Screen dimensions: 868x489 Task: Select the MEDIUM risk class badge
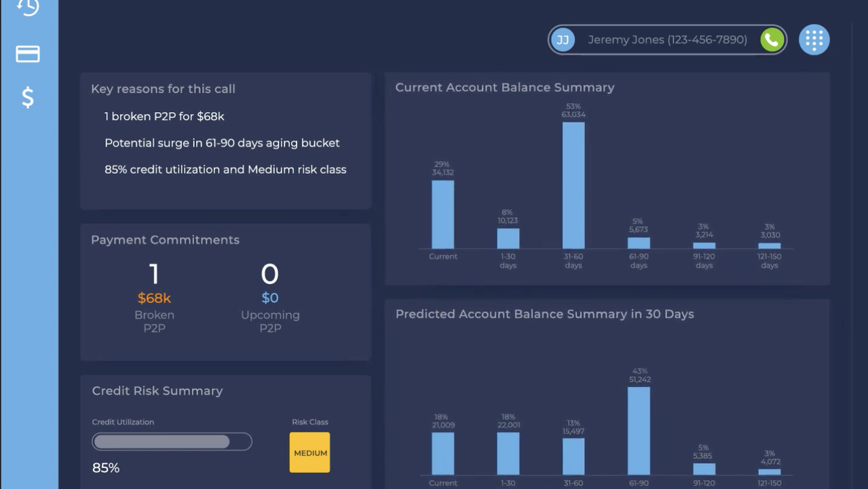[x=309, y=452]
